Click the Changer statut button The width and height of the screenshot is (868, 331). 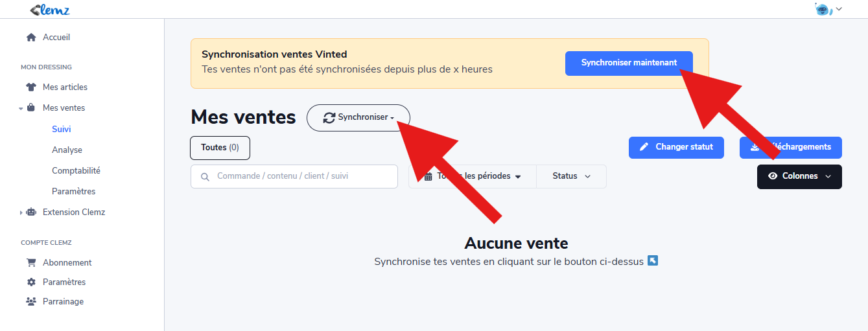pos(676,147)
